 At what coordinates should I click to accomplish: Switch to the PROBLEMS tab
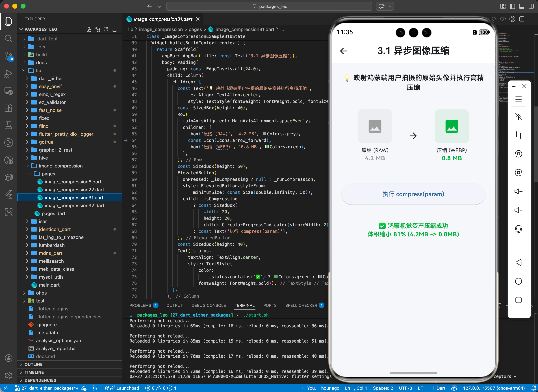(x=140, y=305)
